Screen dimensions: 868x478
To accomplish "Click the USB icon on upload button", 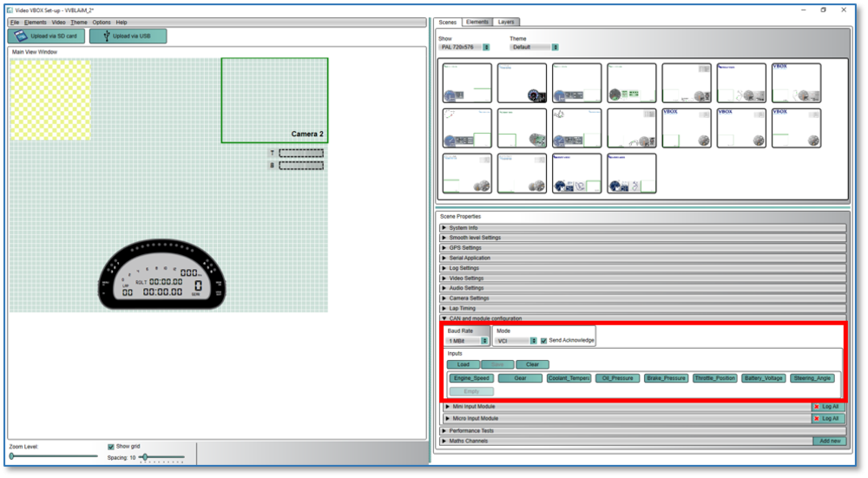I will coord(106,36).
